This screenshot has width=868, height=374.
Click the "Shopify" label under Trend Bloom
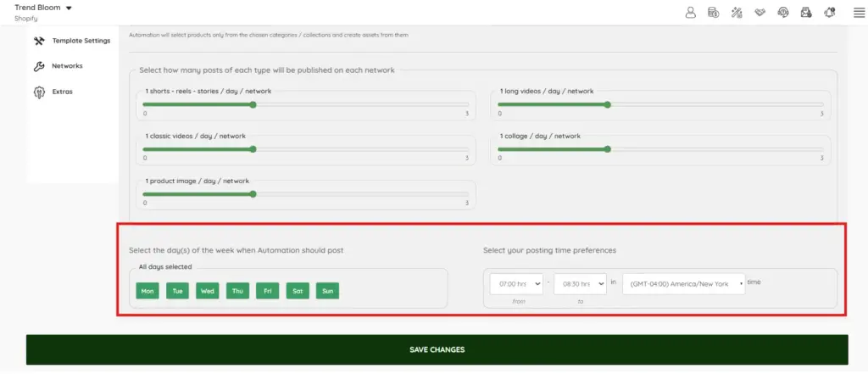pyautogui.click(x=26, y=19)
